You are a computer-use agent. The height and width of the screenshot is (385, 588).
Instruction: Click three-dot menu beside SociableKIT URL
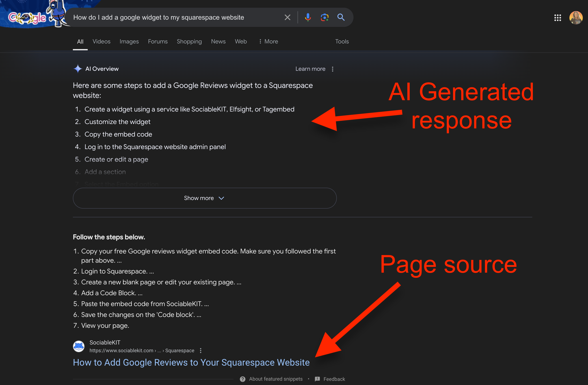coord(201,350)
